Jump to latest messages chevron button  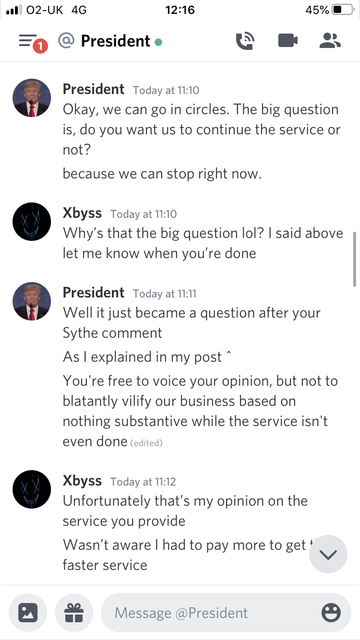pyautogui.click(x=328, y=554)
